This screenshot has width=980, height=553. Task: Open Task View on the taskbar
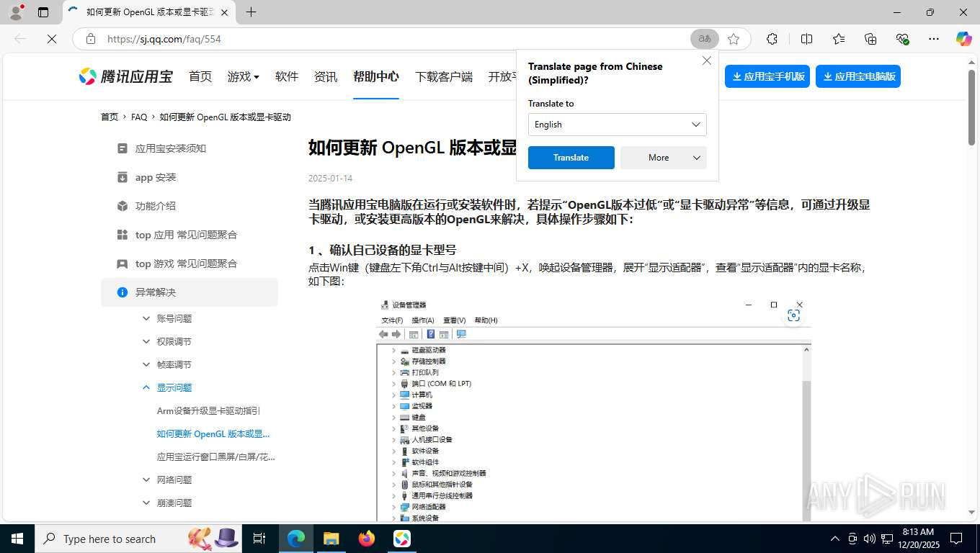[259, 539]
